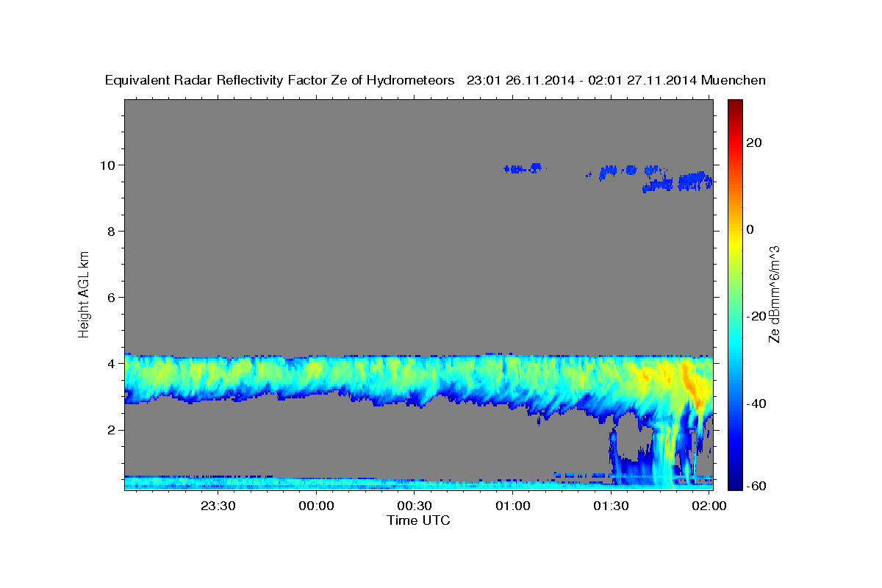Click the dark blue bottom of the colorbar
This screenshot has width=882, height=588.
point(736,484)
